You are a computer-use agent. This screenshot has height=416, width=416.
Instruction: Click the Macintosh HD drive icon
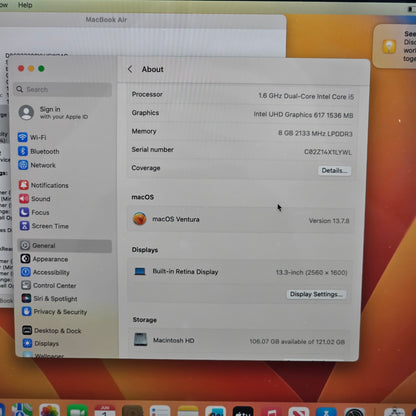point(140,340)
